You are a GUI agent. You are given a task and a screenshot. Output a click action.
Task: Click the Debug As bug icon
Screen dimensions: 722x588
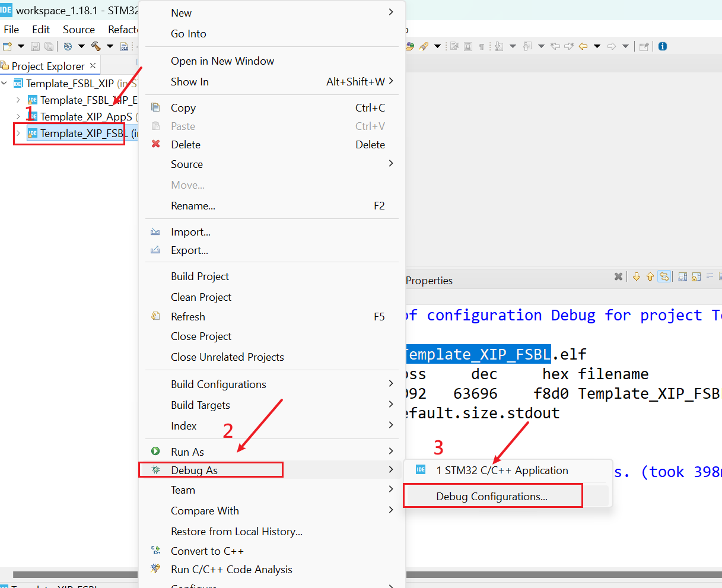155,470
